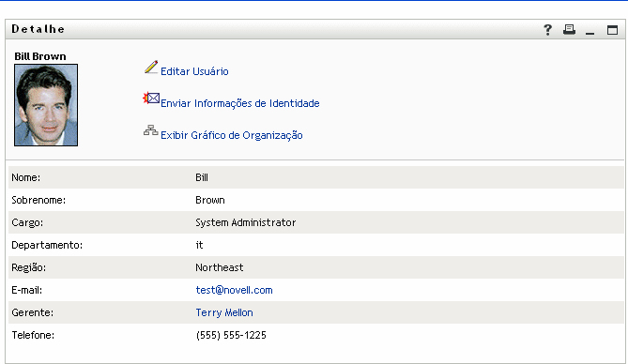Click Bill Brown's profile photo
The width and height of the screenshot is (628, 364).
coord(46,105)
